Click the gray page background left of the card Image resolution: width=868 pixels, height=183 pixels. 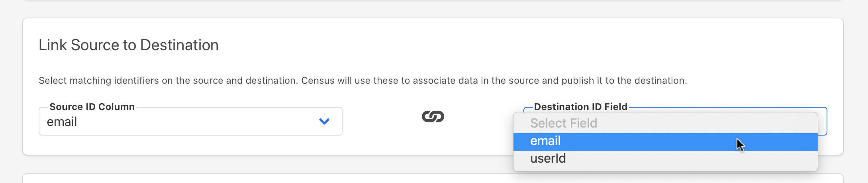[x=11, y=88]
